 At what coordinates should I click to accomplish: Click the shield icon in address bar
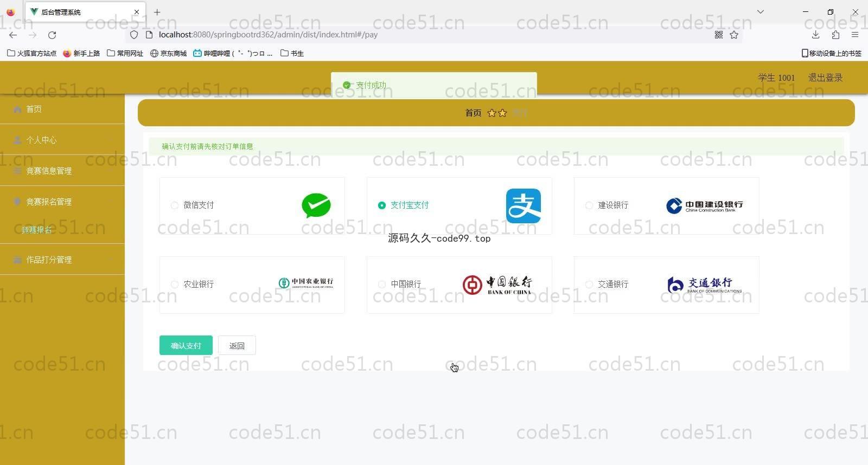pyautogui.click(x=134, y=35)
